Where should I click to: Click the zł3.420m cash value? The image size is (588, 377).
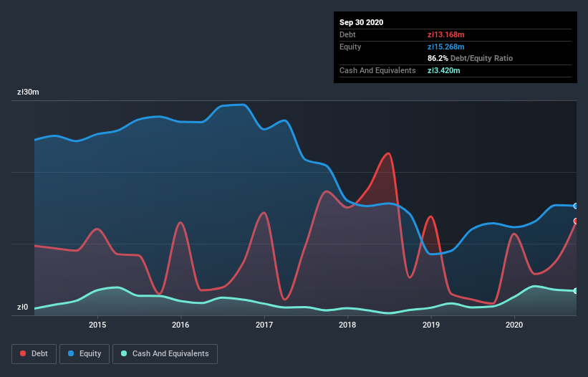[x=443, y=70]
